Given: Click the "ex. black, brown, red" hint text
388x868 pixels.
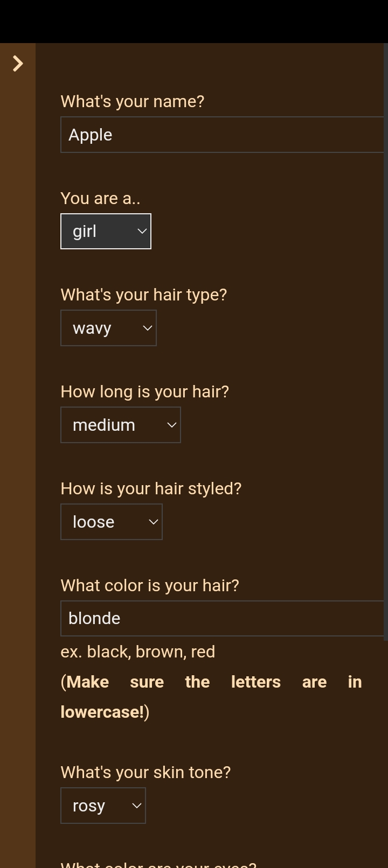Looking at the screenshot, I should [x=138, y=652].
